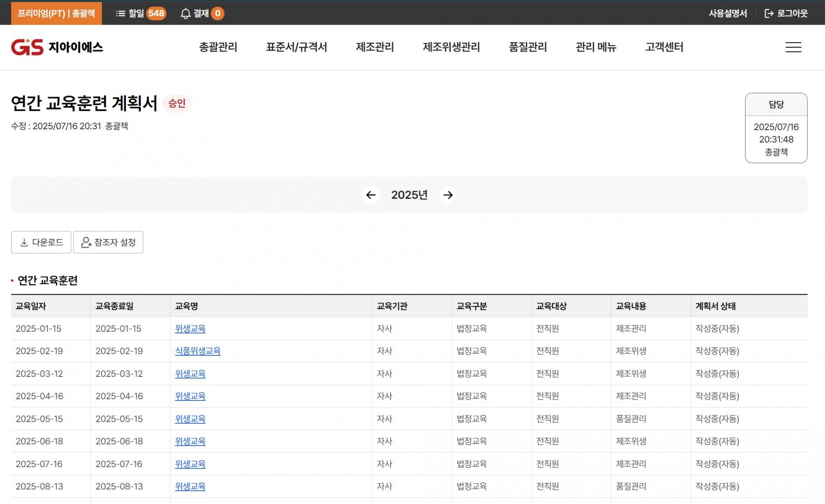Open the 위생교육 link for 2025-08-13
This screenshot has width=825, height=504.
click(x=190, y=486)
